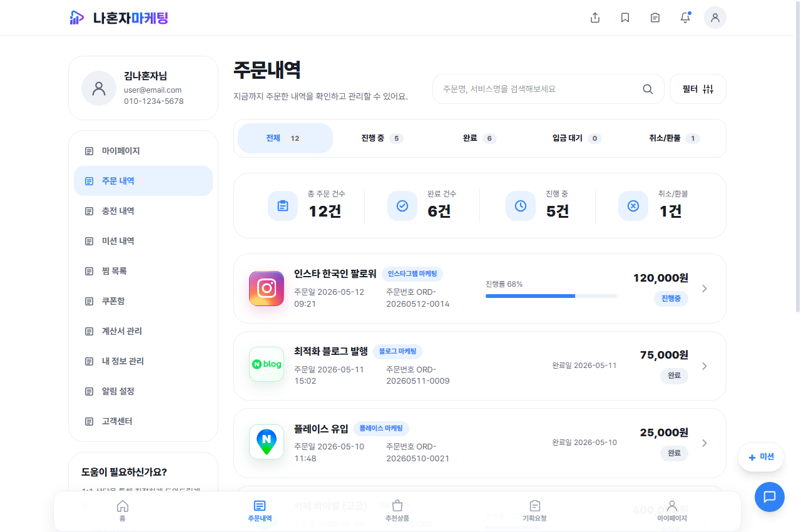Click the 인스타그램 마케팅 tag
The height and width of the screenshot is (532, 801).
412,274
